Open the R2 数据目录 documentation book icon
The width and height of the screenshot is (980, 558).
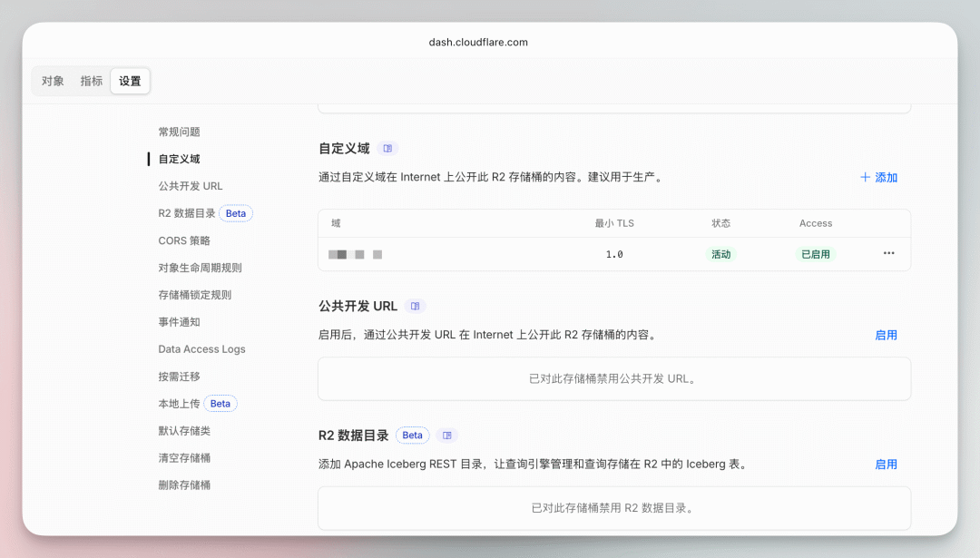[x=446, y=436]
